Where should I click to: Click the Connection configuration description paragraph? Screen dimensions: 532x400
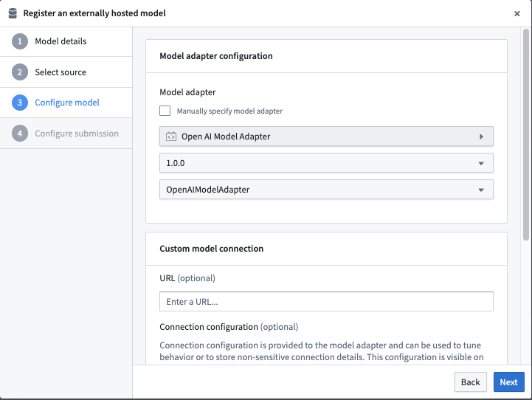pos(322,351)
